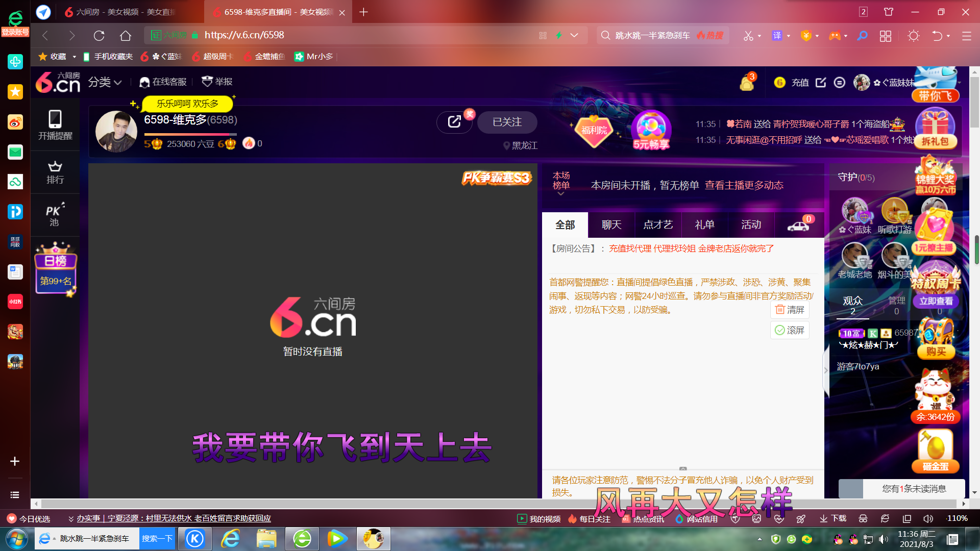
Task: Toggle the browser night mode sun icon
Action: coord(914,36)
